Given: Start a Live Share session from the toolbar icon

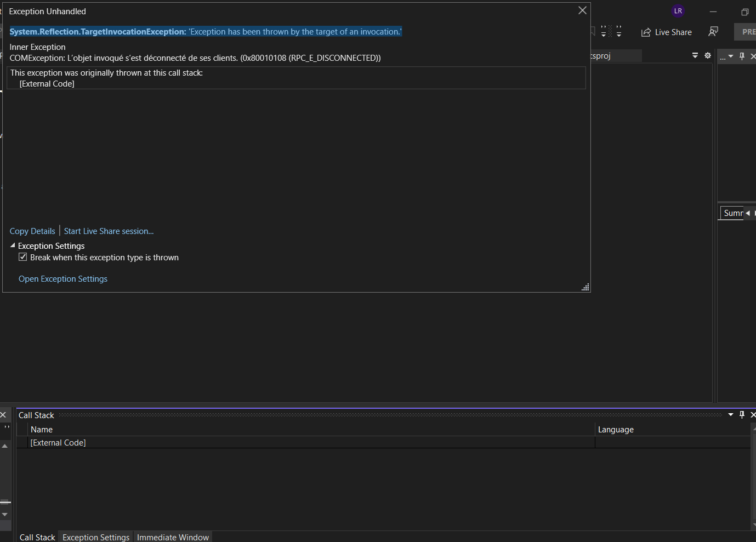Looking at the screenshot, I should click(x=666, y=32).
